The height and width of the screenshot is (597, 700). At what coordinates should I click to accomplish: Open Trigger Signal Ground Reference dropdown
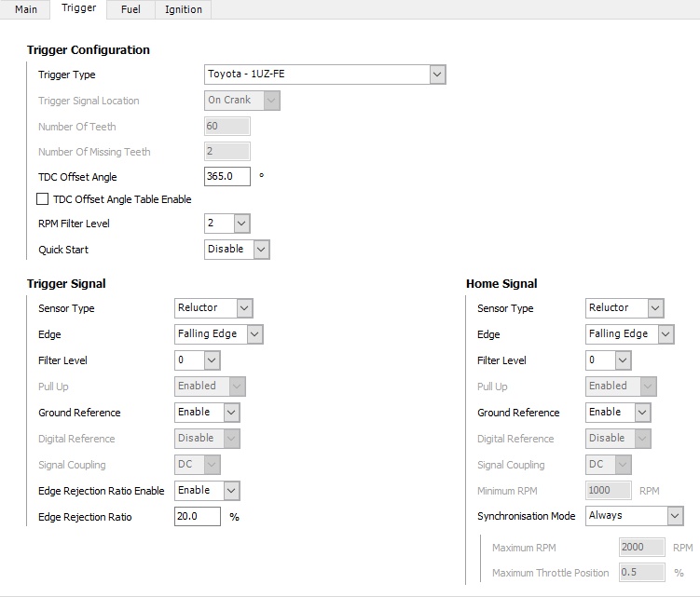[x=207, y=413]
